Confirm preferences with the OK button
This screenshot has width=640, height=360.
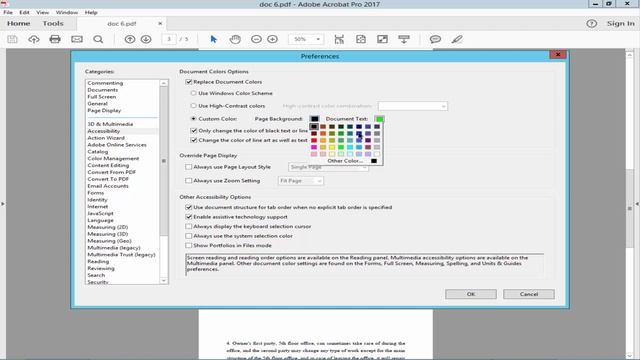pos(471,294)
